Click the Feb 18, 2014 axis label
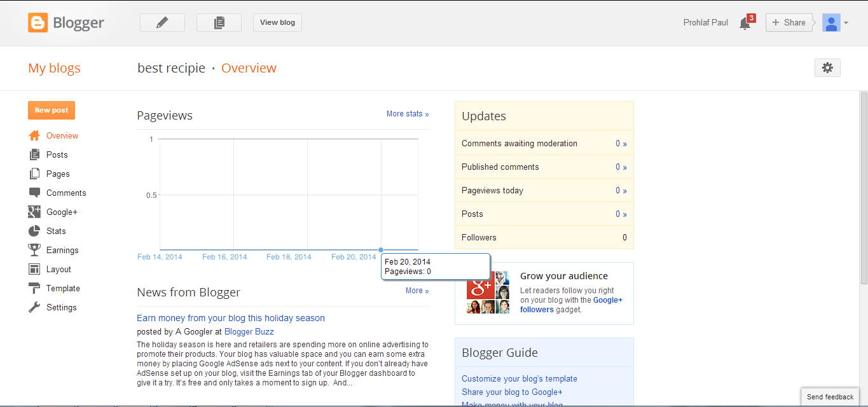868x407 pixels. coord(289,257)
